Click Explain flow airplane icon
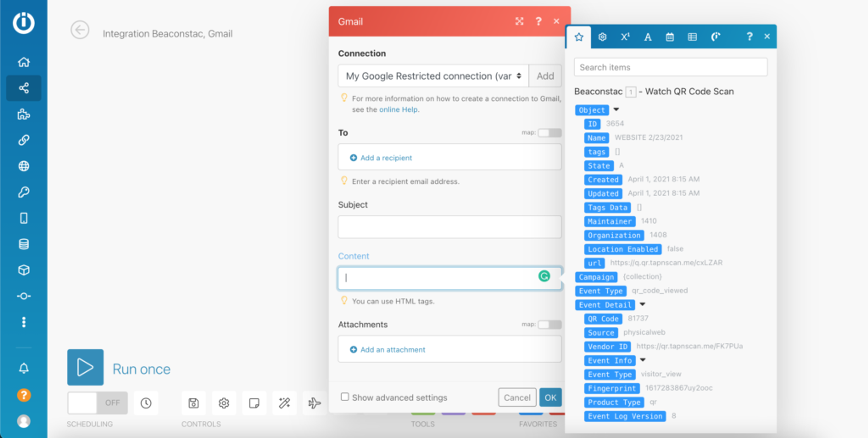 (314, 403)
